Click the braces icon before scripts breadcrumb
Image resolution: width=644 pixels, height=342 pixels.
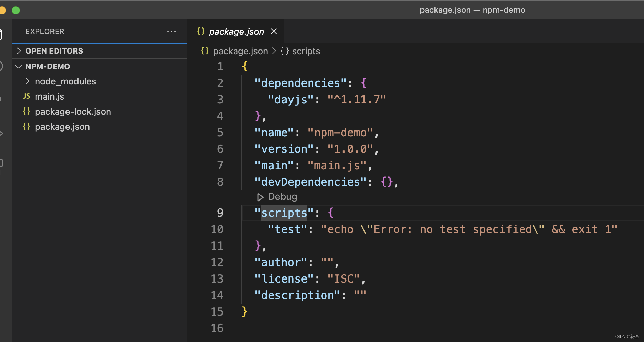[x=285, y=51]
